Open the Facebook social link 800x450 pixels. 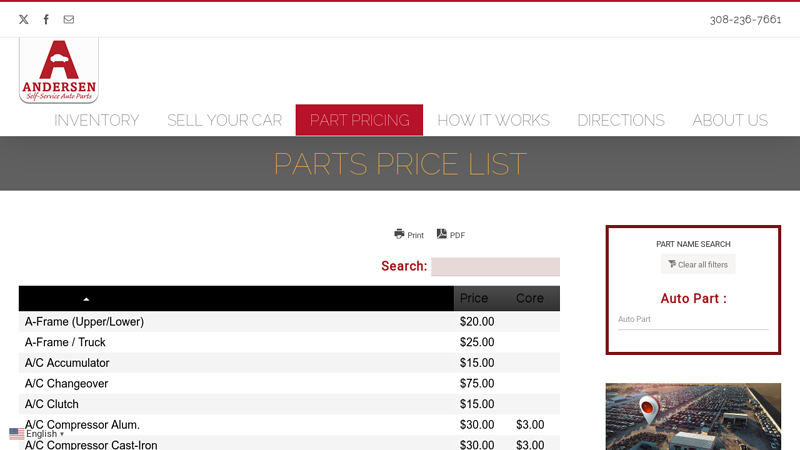coord(46,19)
